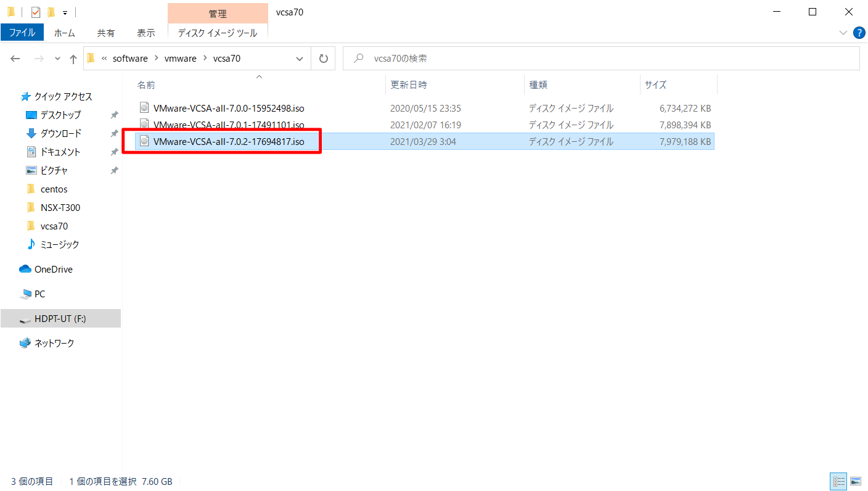Open ダウンロード in navigation pane
Image resolution: width=868 pixels, height=491 pixels.
pos(60,133)
